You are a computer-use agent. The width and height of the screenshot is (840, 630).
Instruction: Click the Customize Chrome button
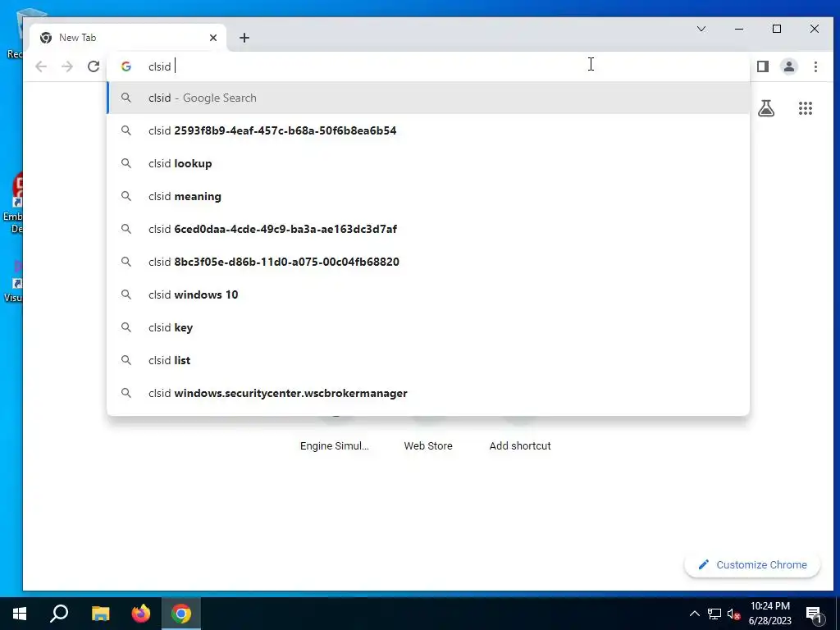click(752, 564)
